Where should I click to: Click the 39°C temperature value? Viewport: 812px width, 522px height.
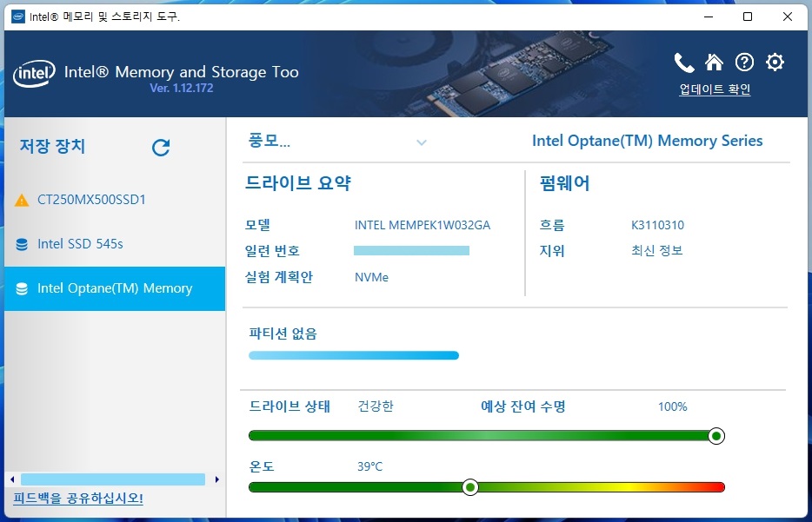coord(369,466)
